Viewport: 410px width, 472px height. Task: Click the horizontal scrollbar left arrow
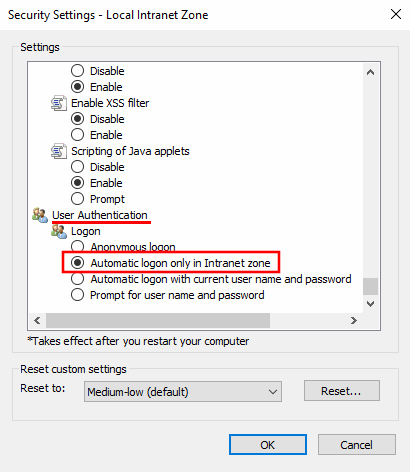(37, 320)
